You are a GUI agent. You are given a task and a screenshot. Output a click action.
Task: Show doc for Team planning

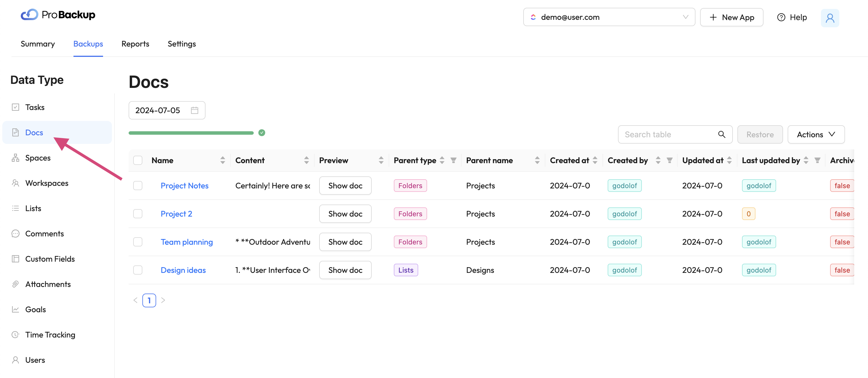pyautogui.click(x=345, y=242)
